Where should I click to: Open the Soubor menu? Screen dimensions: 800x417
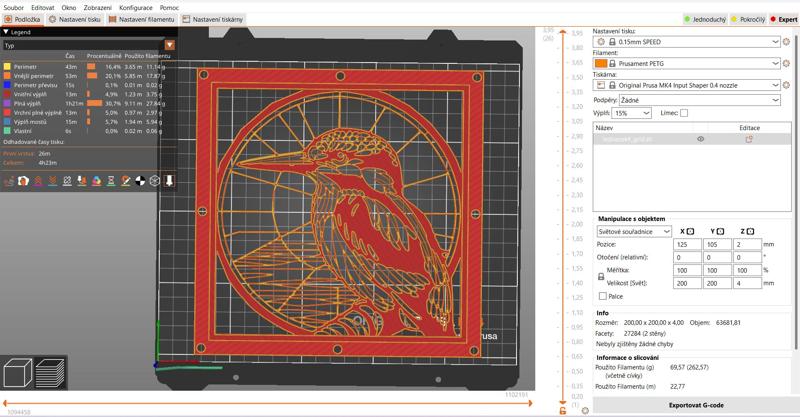click(x=13, y=8)
